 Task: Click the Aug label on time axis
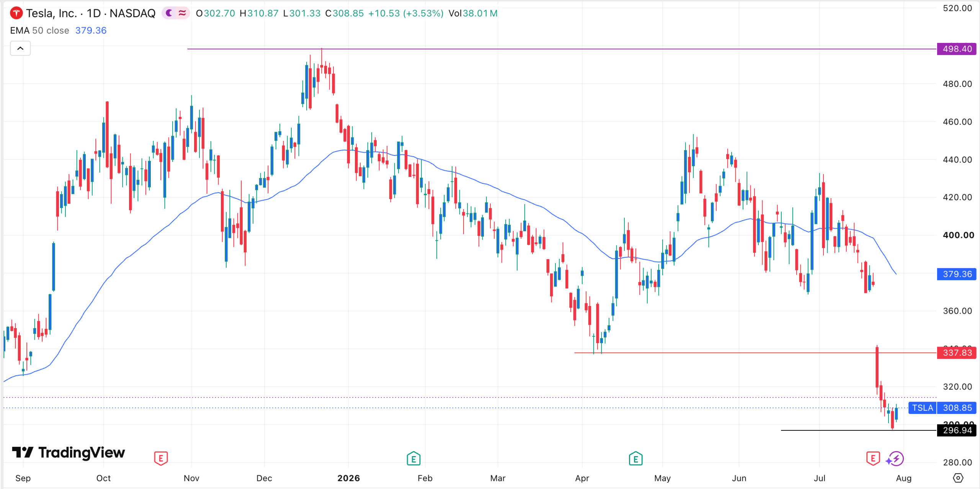[904, 478]
